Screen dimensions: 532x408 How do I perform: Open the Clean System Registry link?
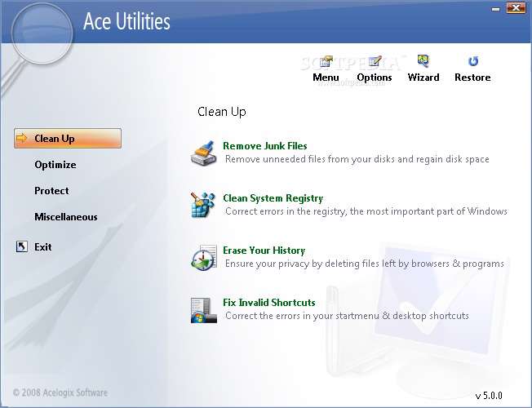273,198
